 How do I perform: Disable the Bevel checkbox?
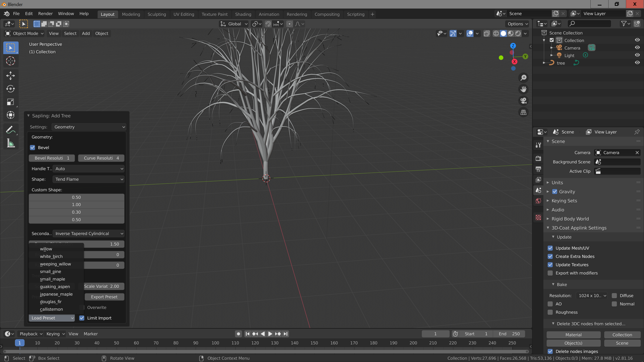pyautogui.click(x=33, y=148)
